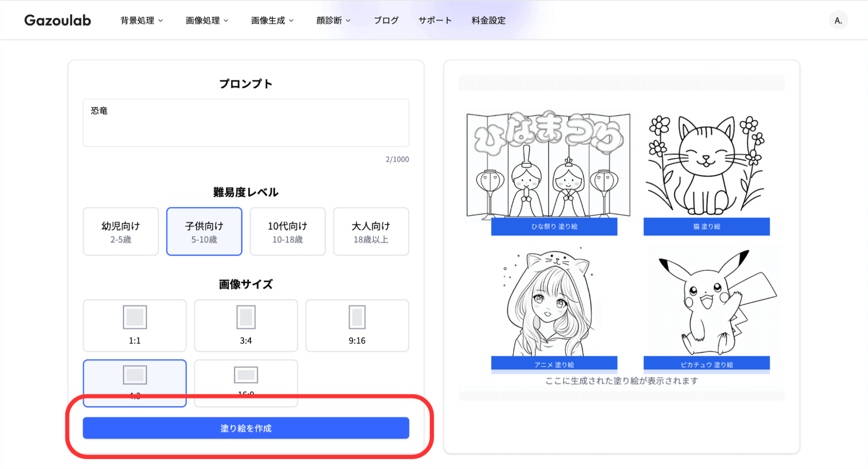Expand the 背景処理 dropdown
The width and height of the screenshot is (868, 469).
[x=138, y=20]
